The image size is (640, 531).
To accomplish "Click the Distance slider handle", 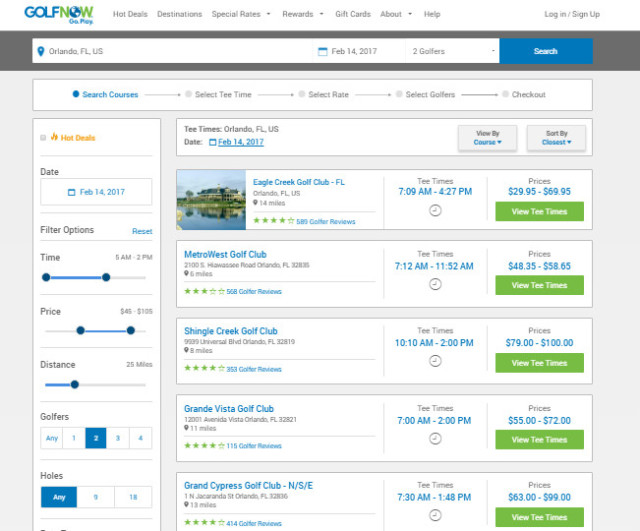I will click(x=75, y=384).
